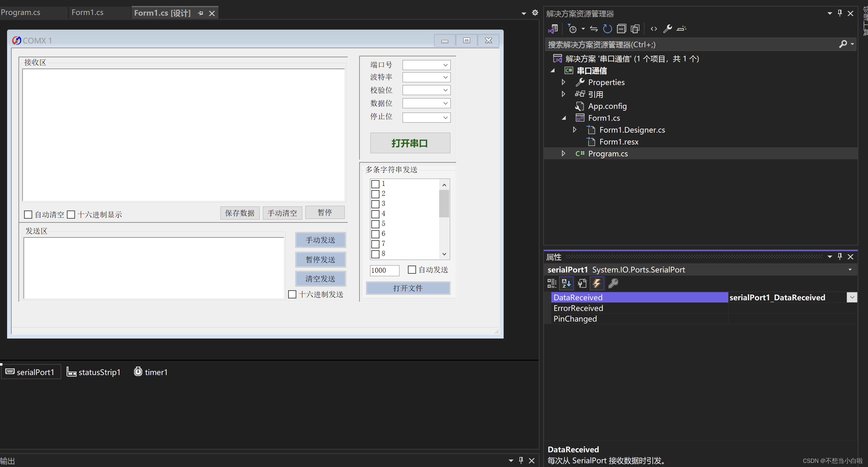The image size is (868, 467).
Task: Select serialPort1 in the component tray
Action: point(30,372)
